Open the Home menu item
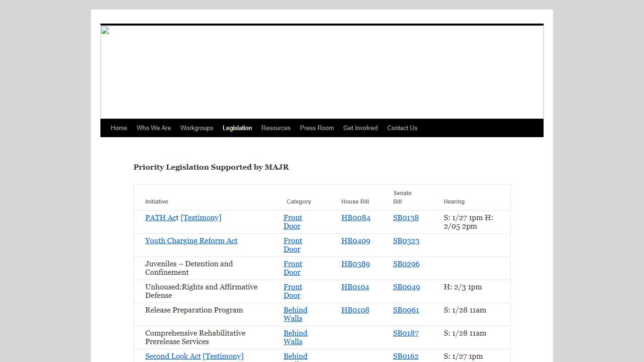 (119, 128)
